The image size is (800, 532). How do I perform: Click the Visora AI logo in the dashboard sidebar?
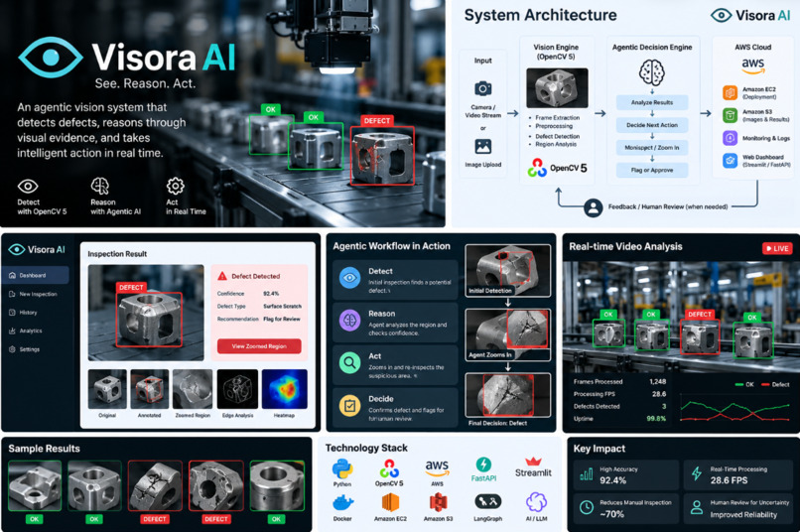pos(38,249)
